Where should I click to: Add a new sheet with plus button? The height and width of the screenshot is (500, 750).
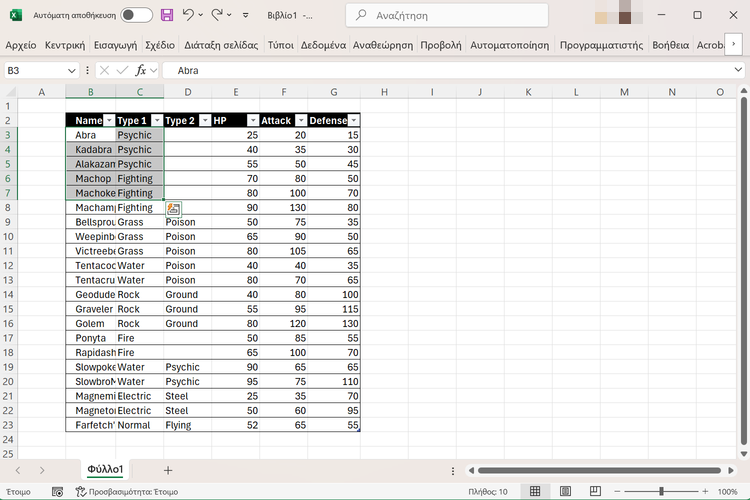pos(168,470)
